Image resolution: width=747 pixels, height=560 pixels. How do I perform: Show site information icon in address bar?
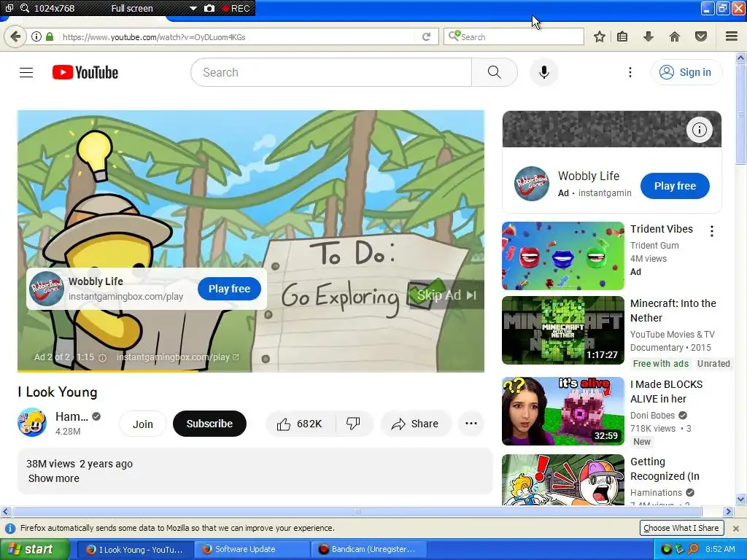pos(36,36)
